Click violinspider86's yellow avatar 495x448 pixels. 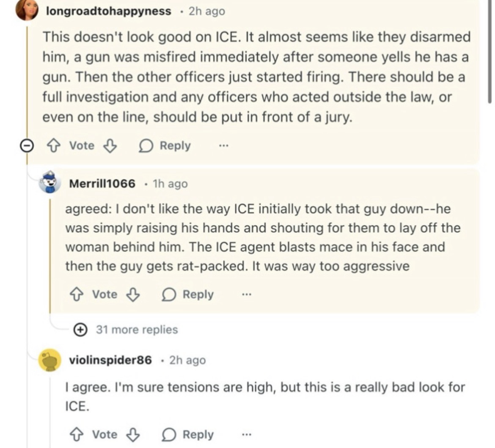point(50,360)
